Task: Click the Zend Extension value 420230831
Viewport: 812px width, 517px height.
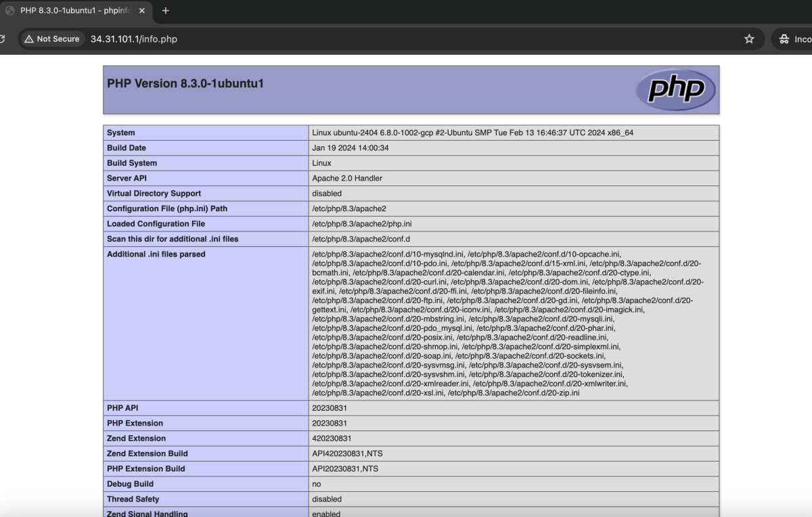Action: pos(332,439)
